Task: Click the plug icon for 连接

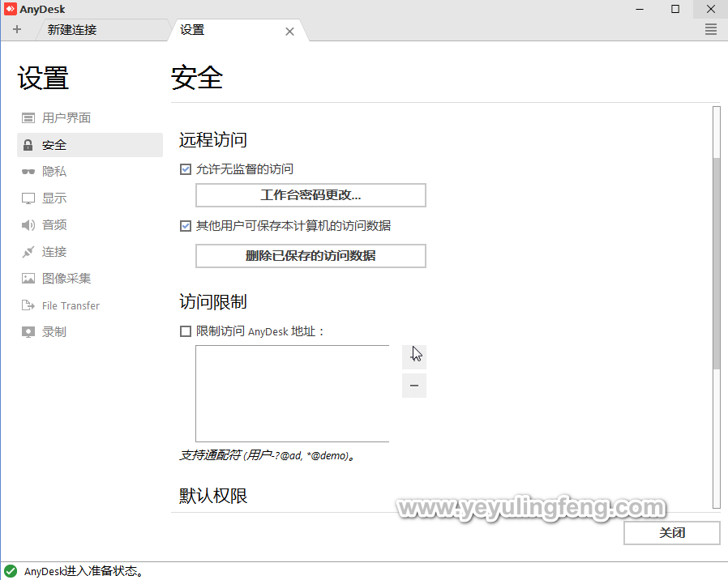Action: (x=28, y=252)
